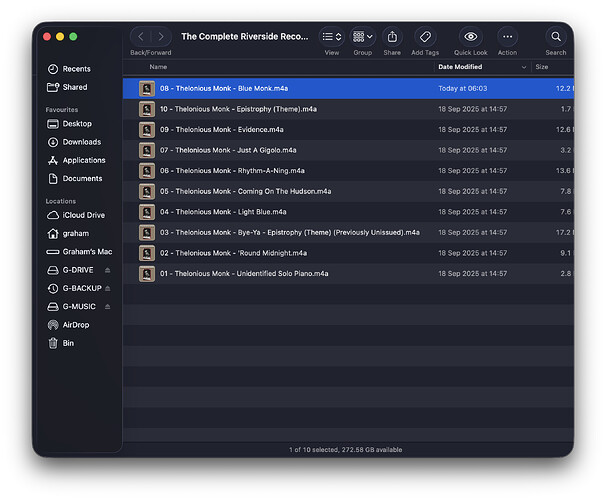Select the 09 Evidence.m4a file
Image resolution: width=605 pixels, height=500 pixels.
click(x=348, y=130)
